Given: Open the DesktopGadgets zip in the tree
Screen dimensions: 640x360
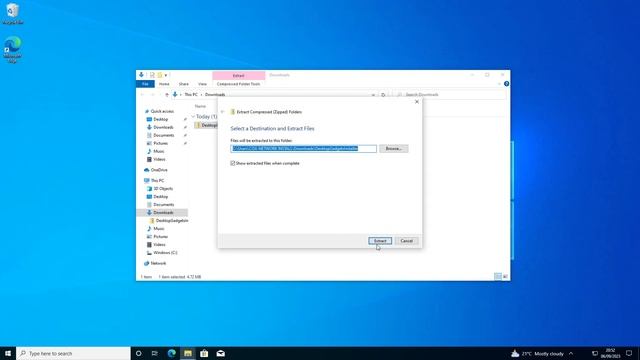Looking at the screenshot, I should (x=171, y=221).
